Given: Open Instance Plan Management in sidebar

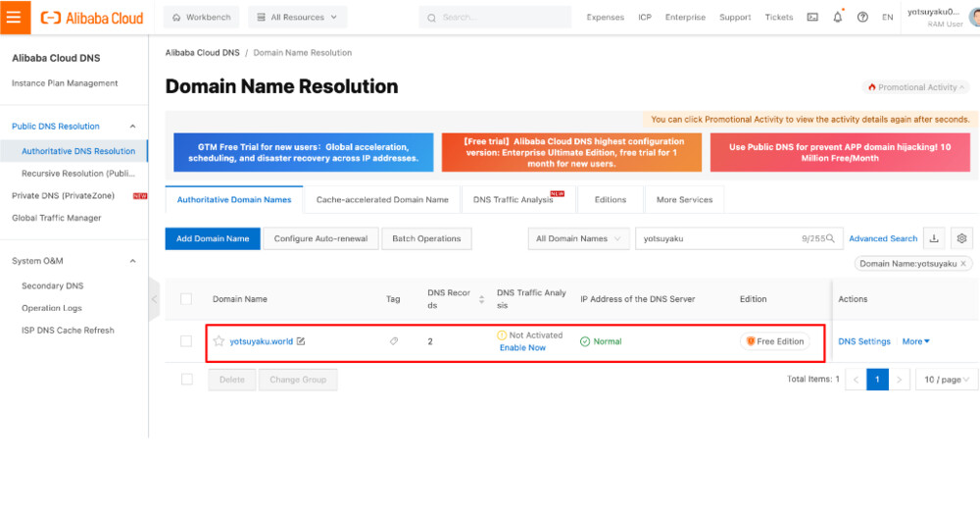Looking at the screenshot, I should 65,83.
